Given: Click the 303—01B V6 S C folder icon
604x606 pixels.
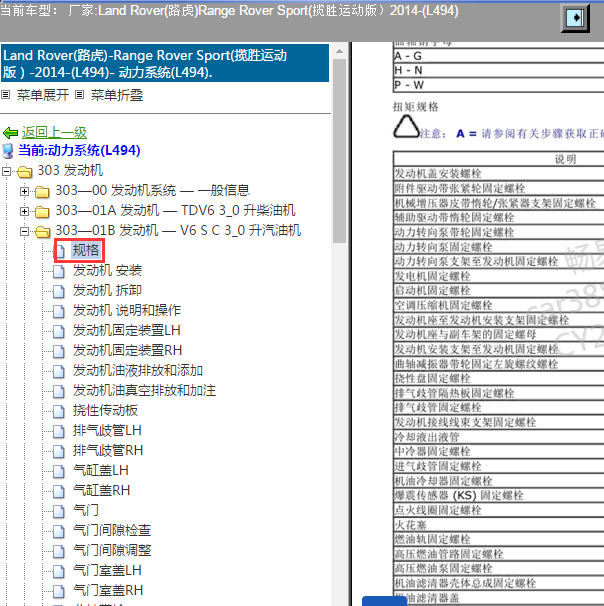Looking at the screenshot, I should [42, 232].
